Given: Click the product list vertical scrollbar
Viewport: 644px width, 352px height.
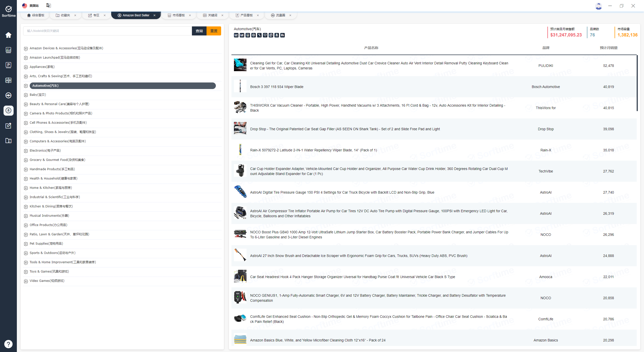Looking at the screenshot, I should click(637, 83).
